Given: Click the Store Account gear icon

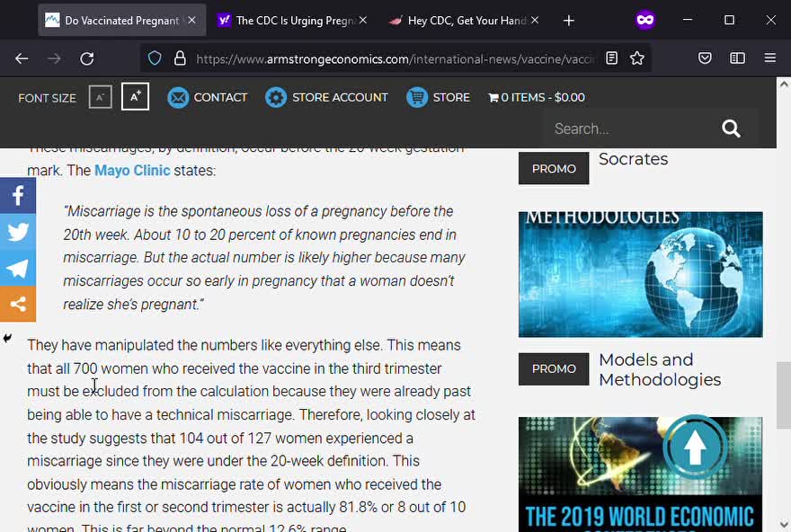Looking at the screenshot, I should pos(276,97).
